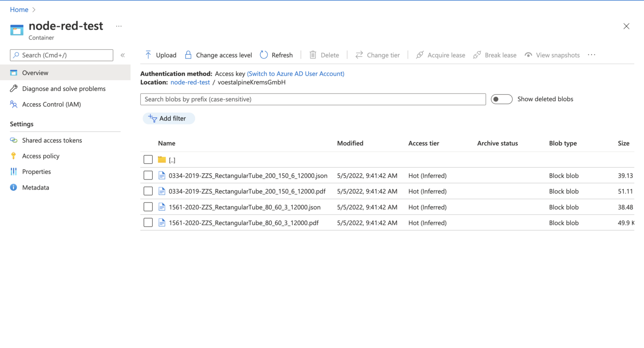Click the Search blobs by prefix field
The height and width of the screenshot is (348, 644).
pos(313,99)
